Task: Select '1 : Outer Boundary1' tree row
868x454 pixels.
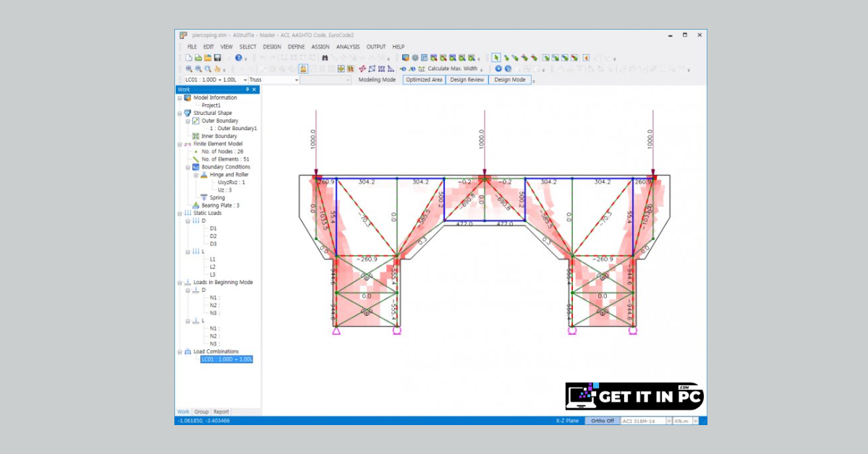Action: tap(234, 129)
